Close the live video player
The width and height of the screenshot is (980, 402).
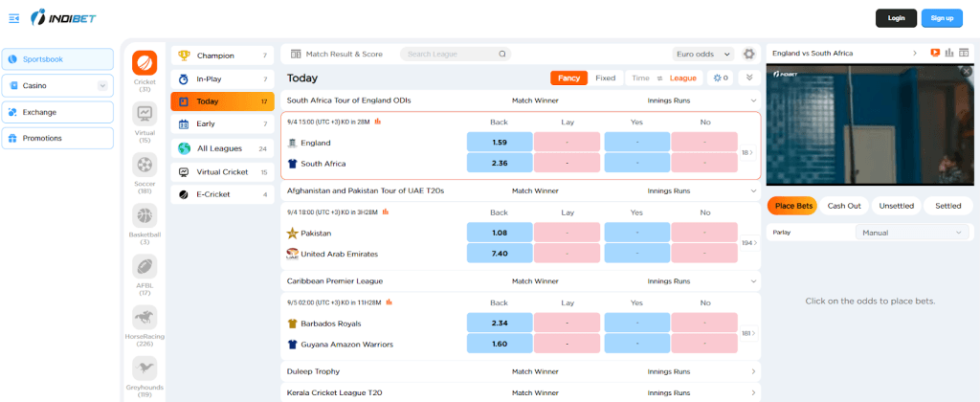click(968, 71)
